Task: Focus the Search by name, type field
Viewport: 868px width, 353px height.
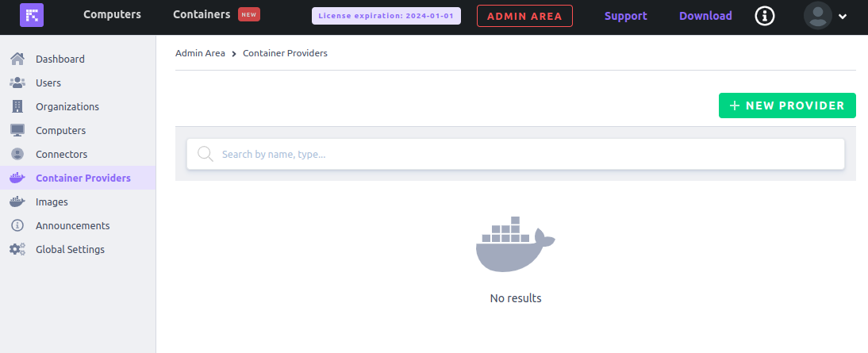Action: tap(516, 154)
